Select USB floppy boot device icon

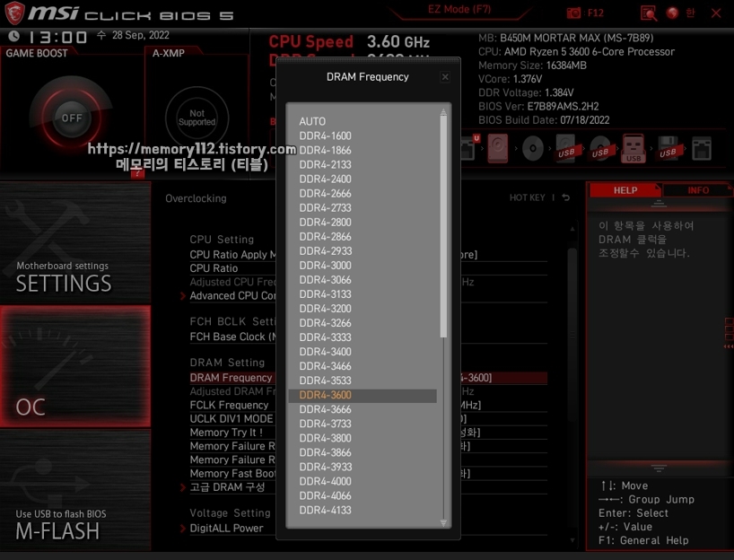pos(668,148)
